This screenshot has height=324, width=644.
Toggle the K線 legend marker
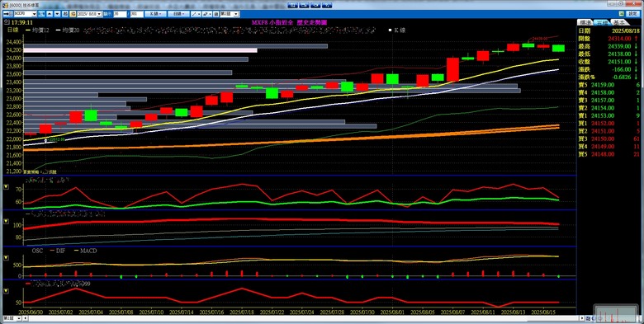(x=396, y=30)
